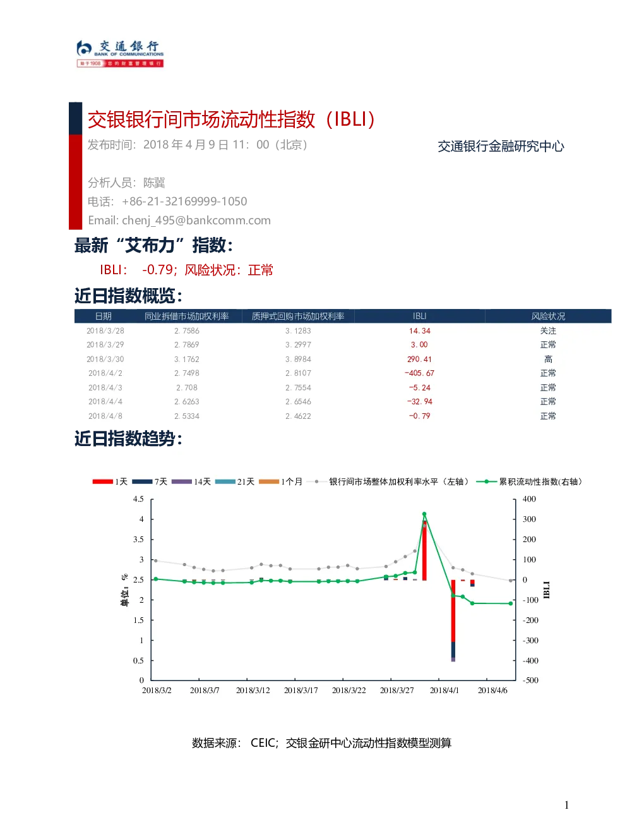The height and width of the screenshot is (834, 644).
Task: Click the right axis title IBLI
Action: click(x=547, y=590)
